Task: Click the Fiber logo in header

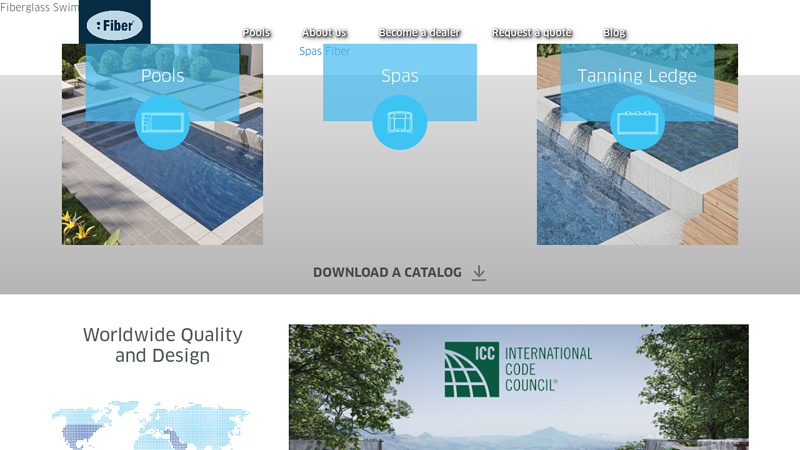Action: [115, 24]
